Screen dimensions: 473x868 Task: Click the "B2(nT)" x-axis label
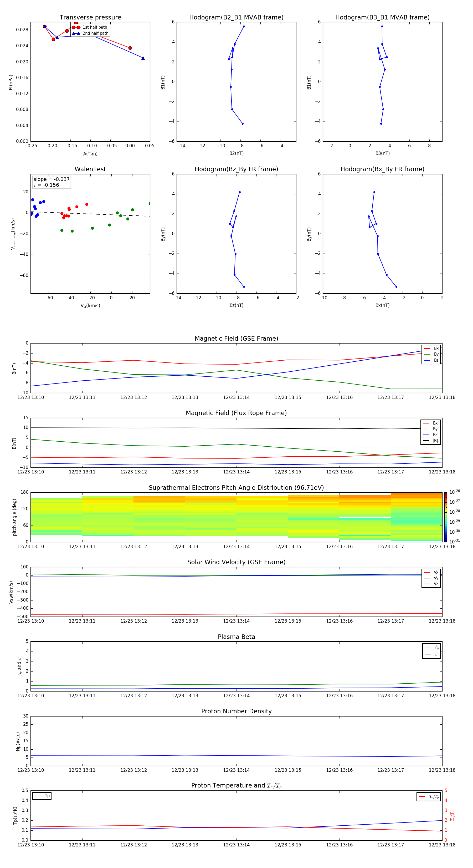pos(236,153)
